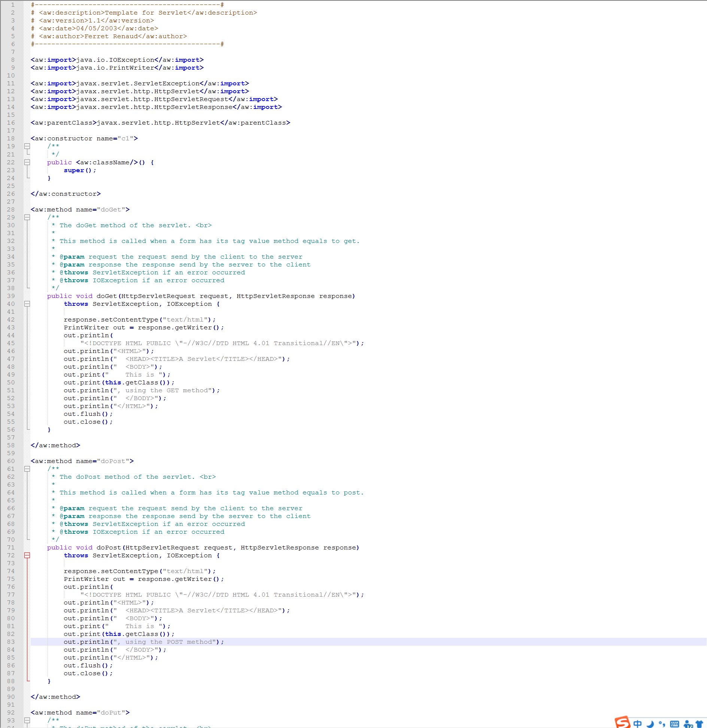Click the closing </aw:method> tag on line 90
The height and width of the screenshot is (728, 707).
click(x=55, y=697)
